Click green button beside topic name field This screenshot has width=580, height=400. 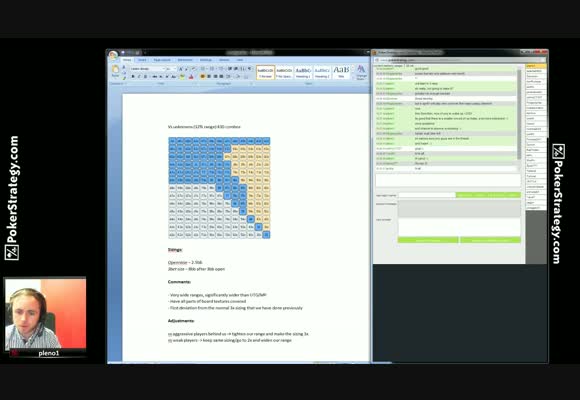tap(488, 195)
